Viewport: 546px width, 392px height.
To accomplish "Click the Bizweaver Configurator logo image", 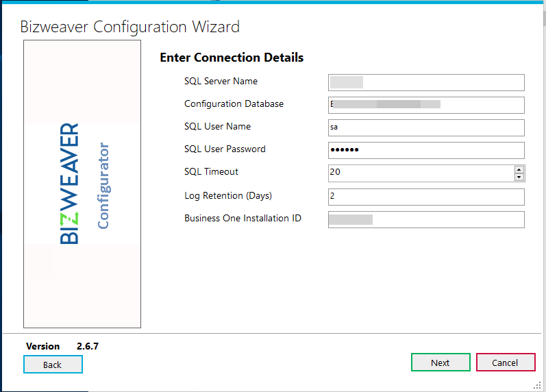I will pos(82,184).
